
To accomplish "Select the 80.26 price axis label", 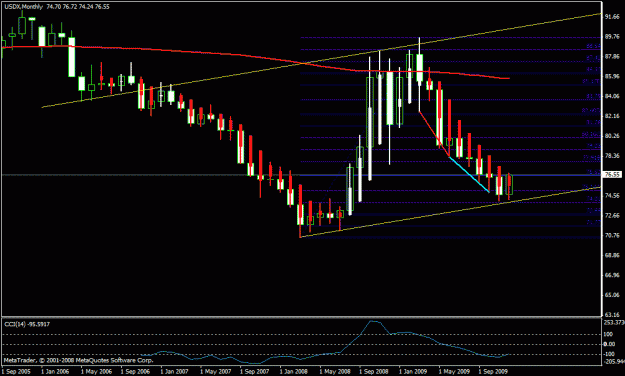I will point(612,136).
